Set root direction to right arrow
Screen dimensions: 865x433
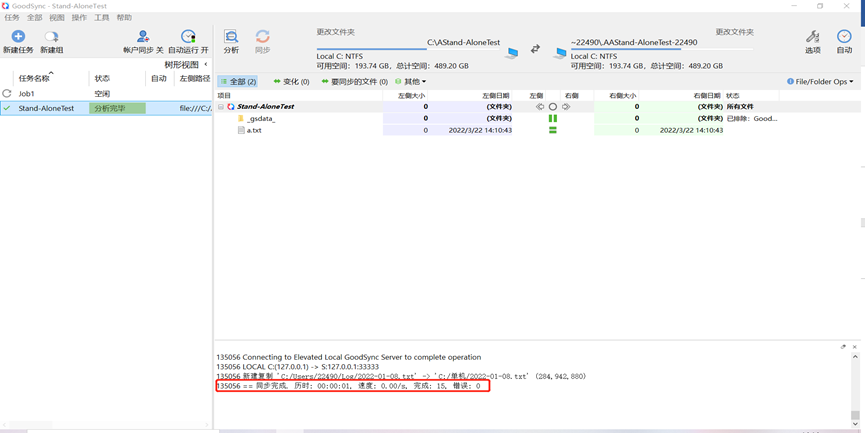coord(565,106)
